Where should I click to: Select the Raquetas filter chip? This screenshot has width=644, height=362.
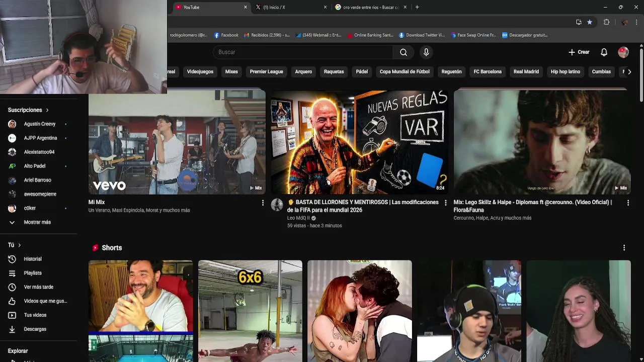(334, 72)
